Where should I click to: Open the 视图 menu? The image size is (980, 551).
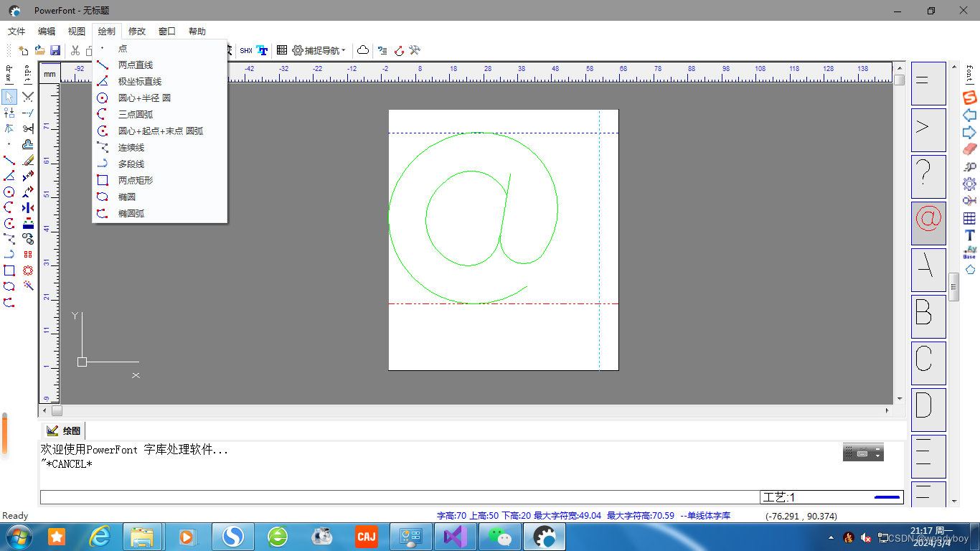click(x=77, y=32)
